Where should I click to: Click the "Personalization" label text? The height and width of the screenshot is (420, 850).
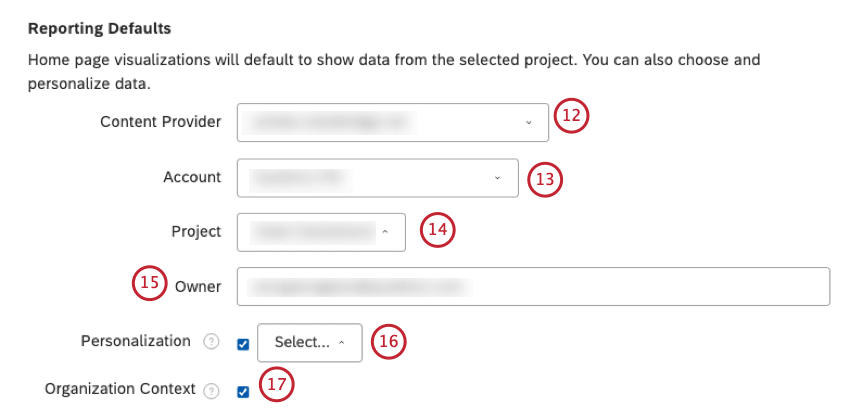(x=135, y=341)
